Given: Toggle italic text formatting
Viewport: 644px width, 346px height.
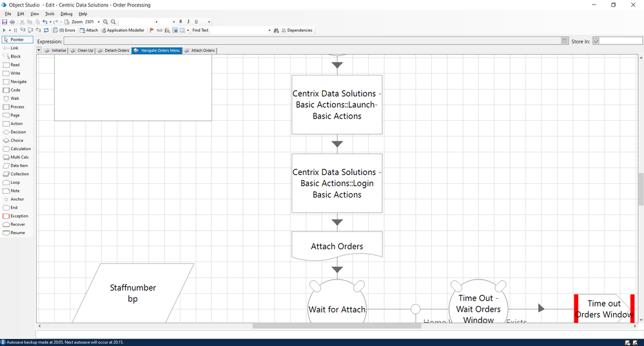Looking at the screenshot, I should coord(188,22).
